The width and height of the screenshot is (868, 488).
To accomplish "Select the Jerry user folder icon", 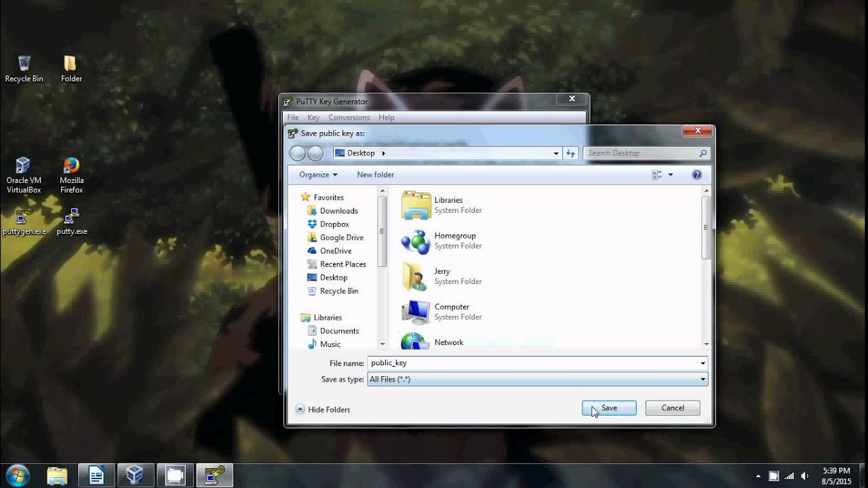I will pos(416,277).
